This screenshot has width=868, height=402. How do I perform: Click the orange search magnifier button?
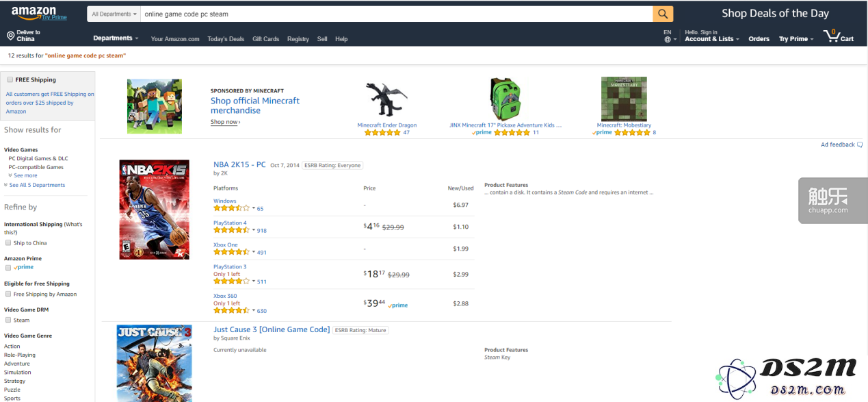(663, 14)
